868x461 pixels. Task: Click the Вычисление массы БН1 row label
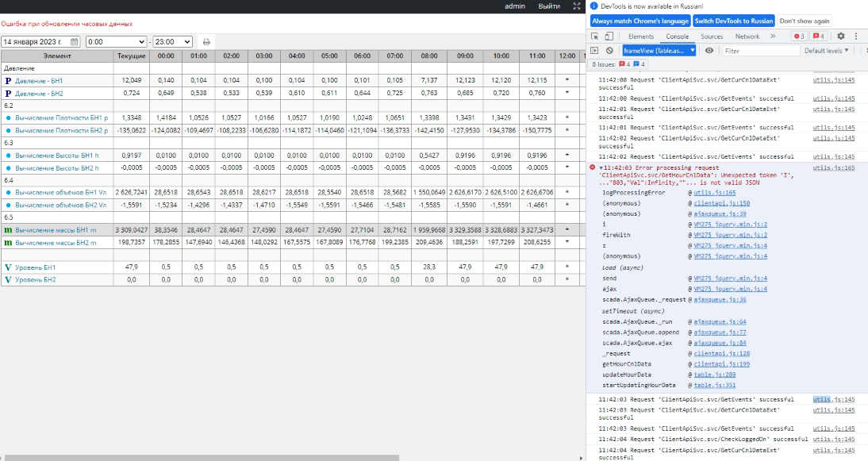click(x=56, y=229)
